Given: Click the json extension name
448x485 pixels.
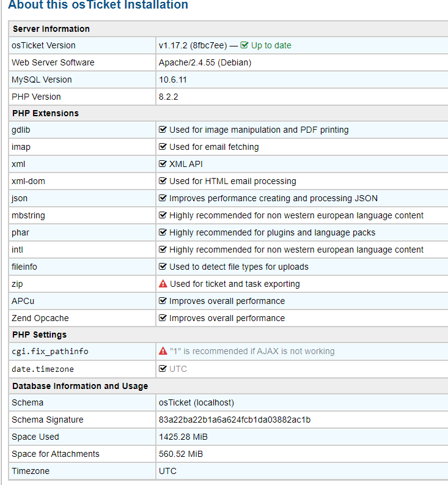Looking at the screenshot, I should (x=19, y=198).
